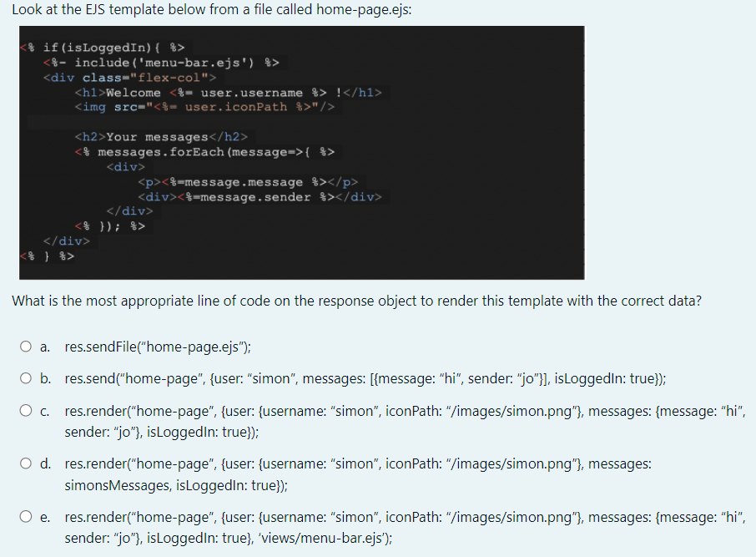Select answer option b res.send
The height and width of the screenshot is (557, 756).
[x=26, y=378]
